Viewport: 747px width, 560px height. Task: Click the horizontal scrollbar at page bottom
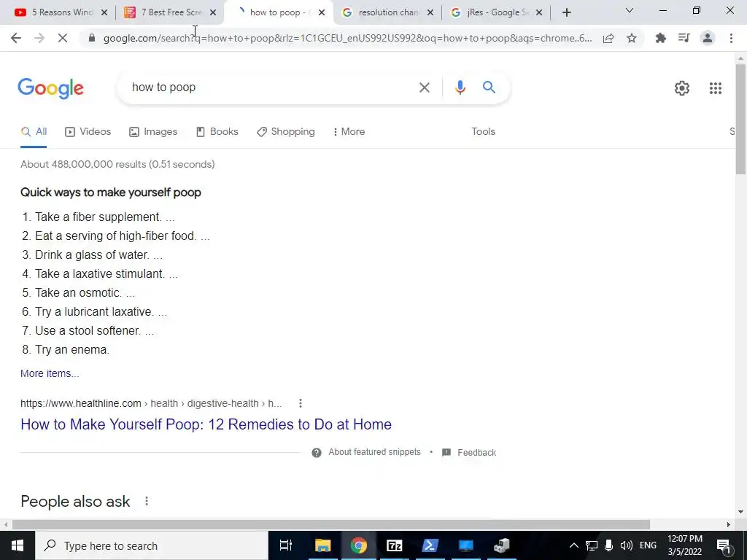pos(331,524)
